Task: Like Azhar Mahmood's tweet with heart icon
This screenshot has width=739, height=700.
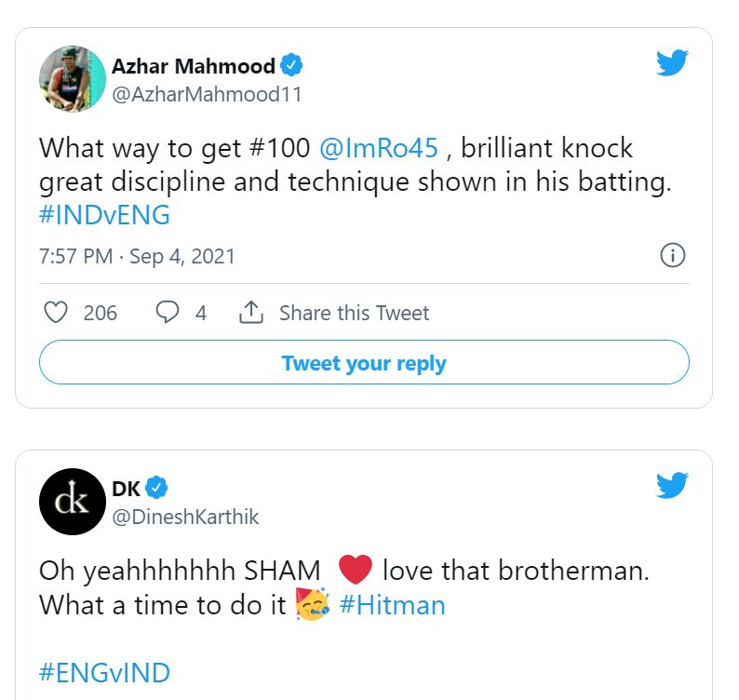Action: (x=56, y=313)
